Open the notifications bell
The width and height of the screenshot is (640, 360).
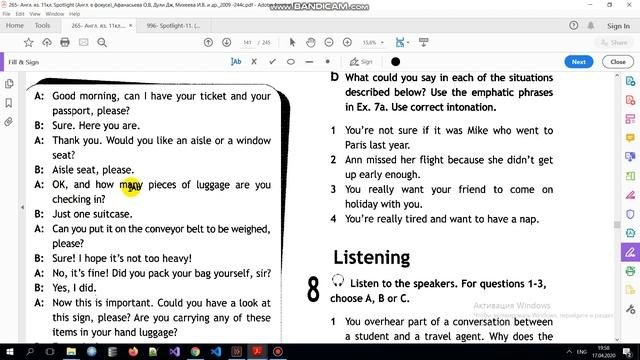591,25
